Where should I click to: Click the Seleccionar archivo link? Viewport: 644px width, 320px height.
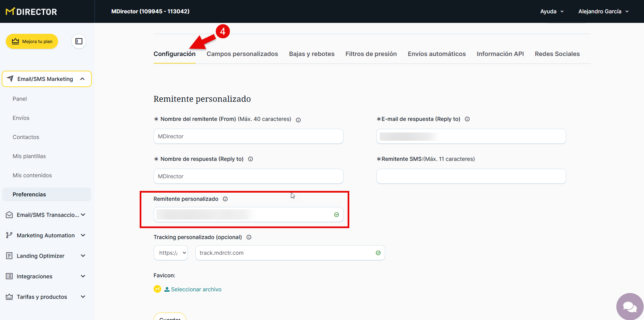click(196, 289)
